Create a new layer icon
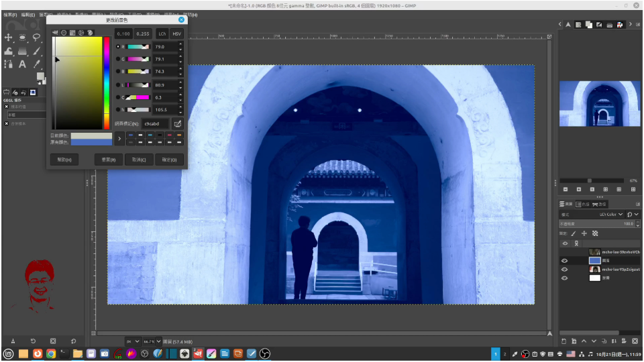This screenshot has width=644, height=362. coord(563,341)
